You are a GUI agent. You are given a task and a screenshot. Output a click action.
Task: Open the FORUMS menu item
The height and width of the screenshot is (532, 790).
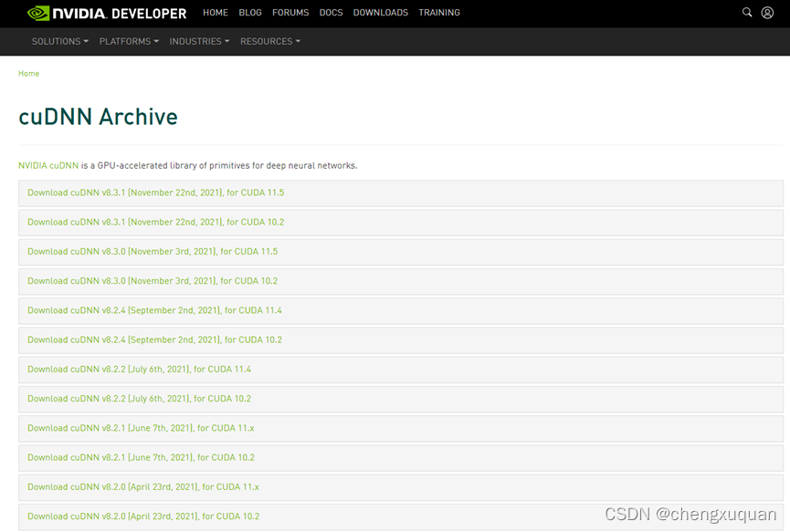[290, 13]
